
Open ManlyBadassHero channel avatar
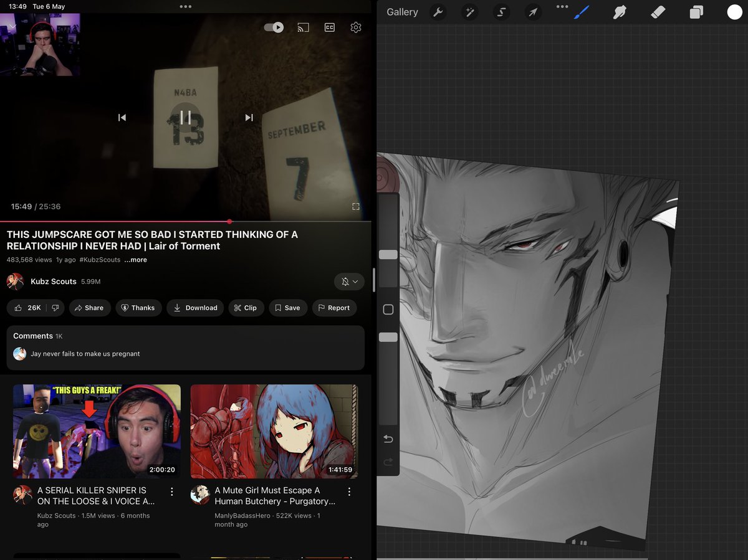click(x=199, y=495)
